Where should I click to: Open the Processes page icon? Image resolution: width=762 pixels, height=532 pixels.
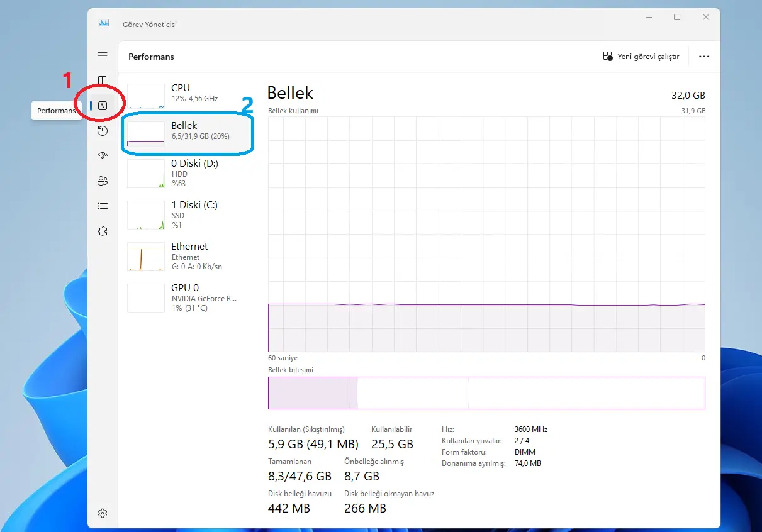(103, 80)
